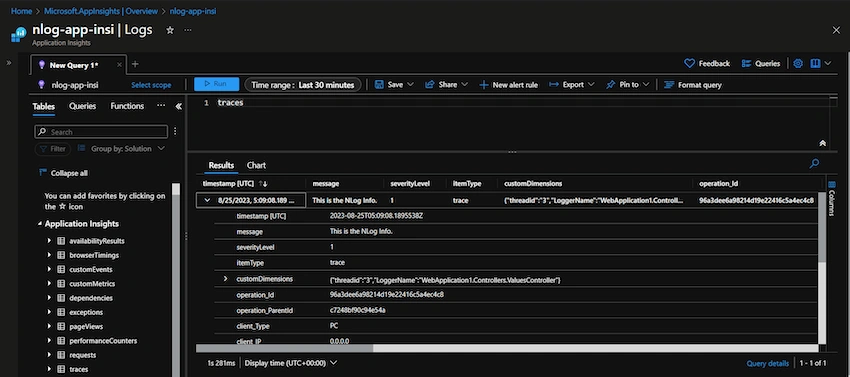Select the pageViews table

(x=86, y=327)
